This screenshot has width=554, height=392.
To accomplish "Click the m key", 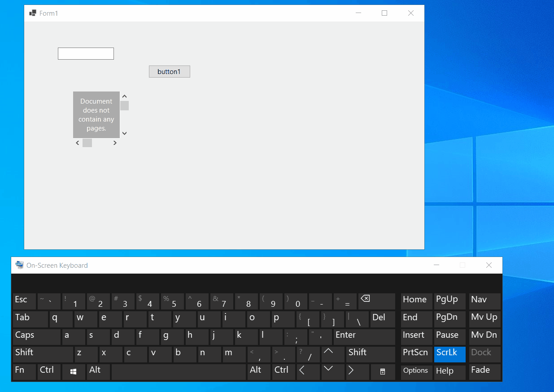I will (x=234, y=354).
